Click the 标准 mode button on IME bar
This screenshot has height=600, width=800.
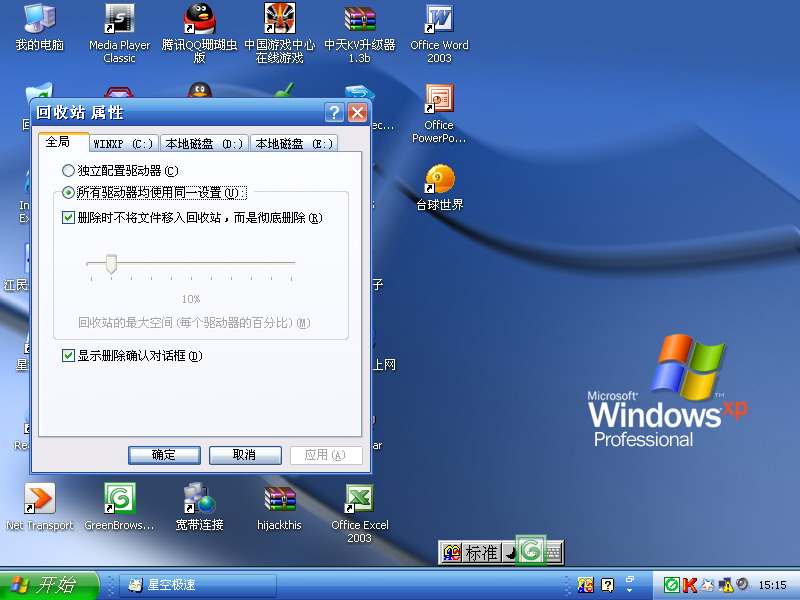(481, 553)
